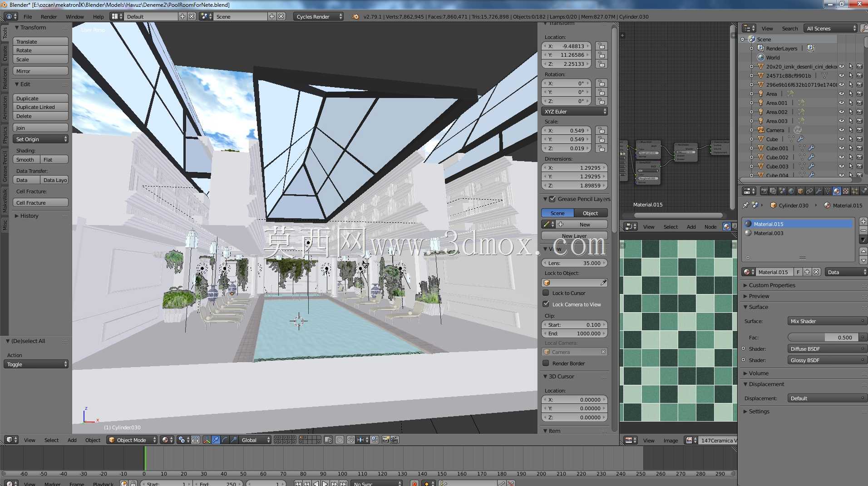Image resolution: width=868 pixels, height=486 pixels.
Task: Open Render properties tab (camera icon)
Action: (764, 191)
